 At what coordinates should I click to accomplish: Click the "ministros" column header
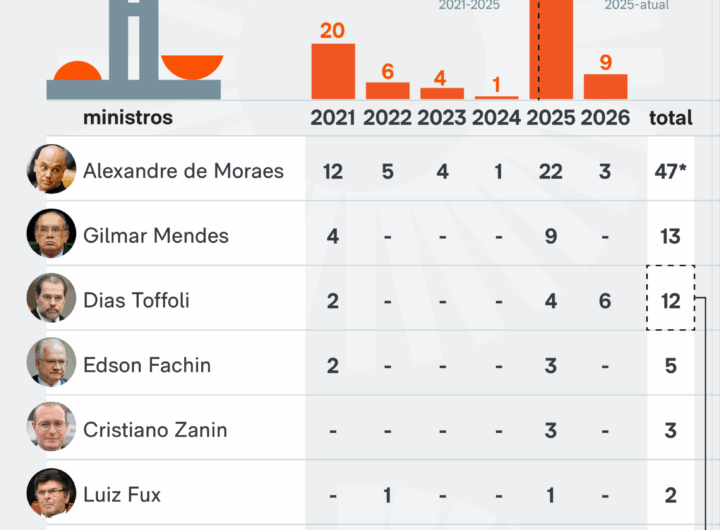[x=128, y=118]
